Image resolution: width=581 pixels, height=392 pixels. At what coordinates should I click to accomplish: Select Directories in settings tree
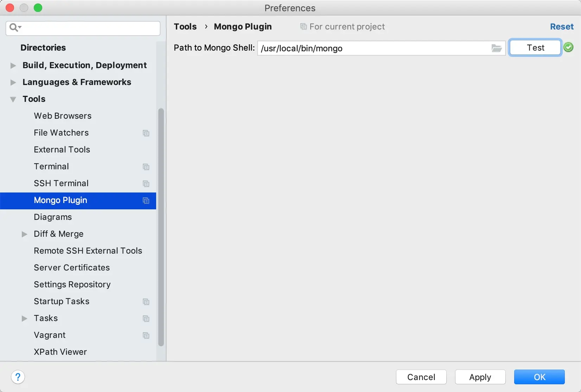point(43,48)
